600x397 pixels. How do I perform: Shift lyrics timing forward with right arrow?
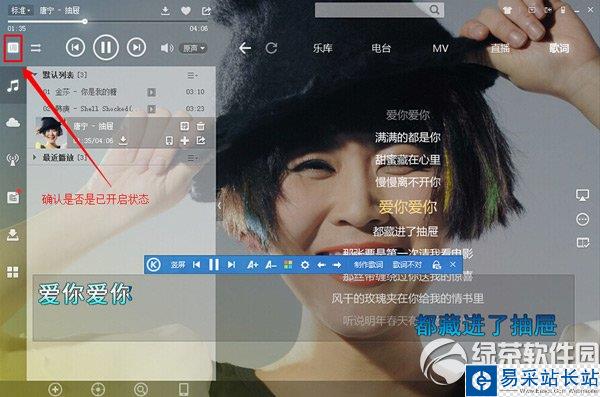(x=337, y=265)
